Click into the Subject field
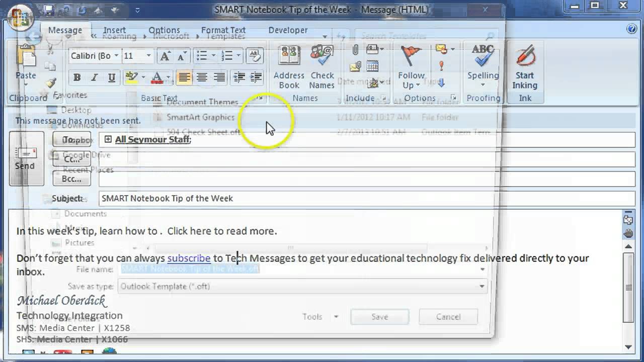 pos(367,198)
